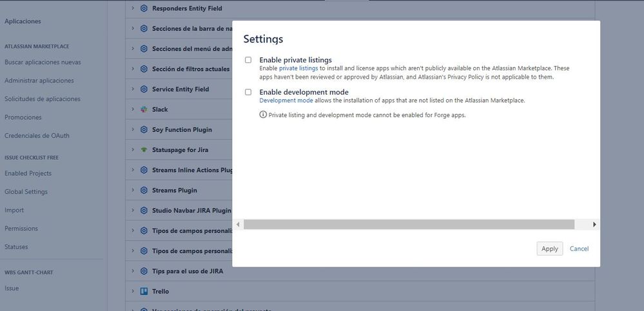Expand the Studio Navbar JIRA Plugin row

tap(133, 210)
